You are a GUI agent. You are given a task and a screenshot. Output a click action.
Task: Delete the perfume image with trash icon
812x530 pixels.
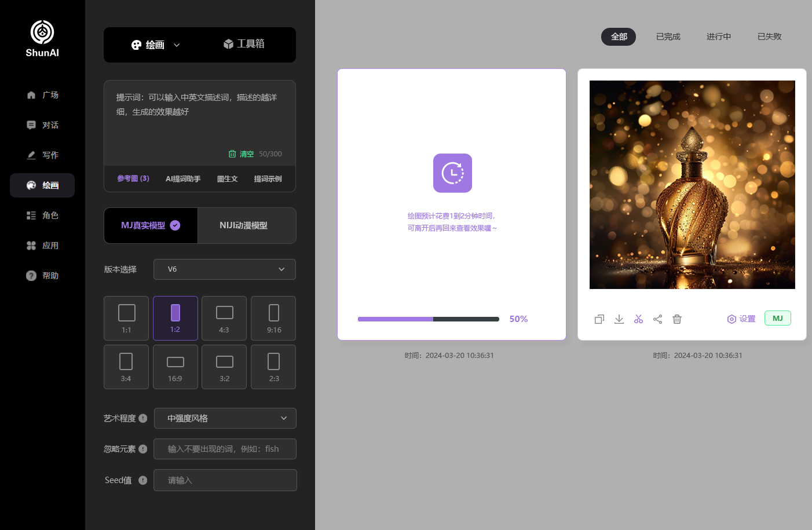pyautogui.click(x=677, y=319)
